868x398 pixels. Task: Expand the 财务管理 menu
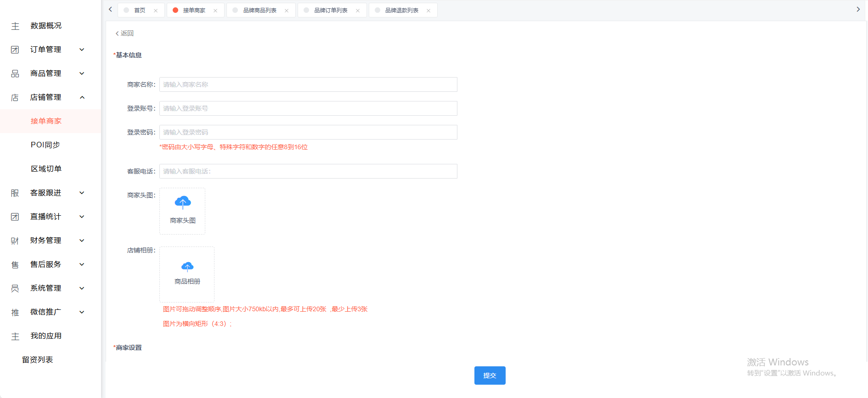82,241
